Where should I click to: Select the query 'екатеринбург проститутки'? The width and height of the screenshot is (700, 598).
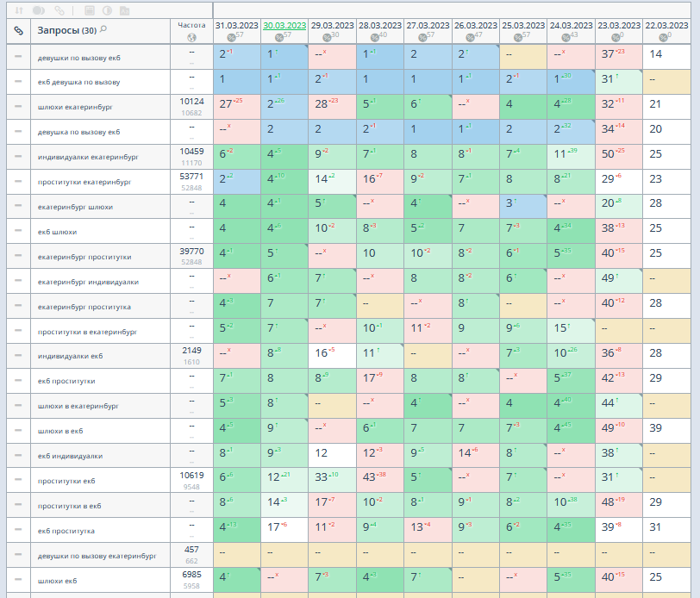coord(84,257)
